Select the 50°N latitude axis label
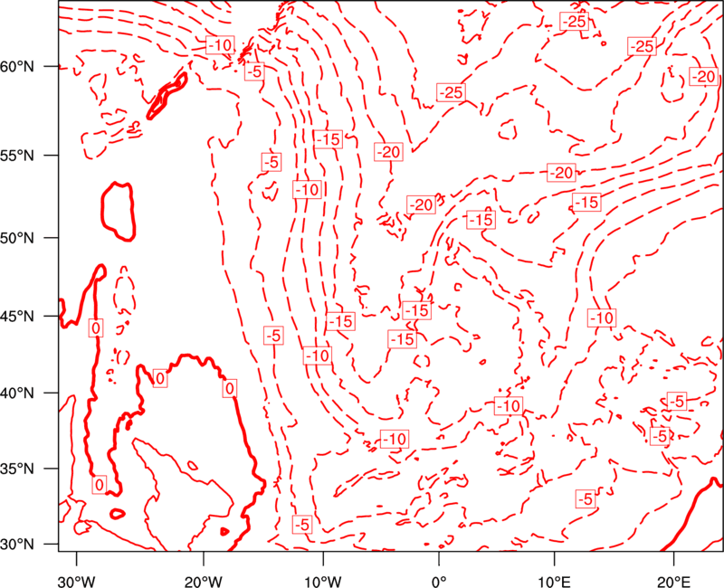724x588 pixels. (17, 238)
